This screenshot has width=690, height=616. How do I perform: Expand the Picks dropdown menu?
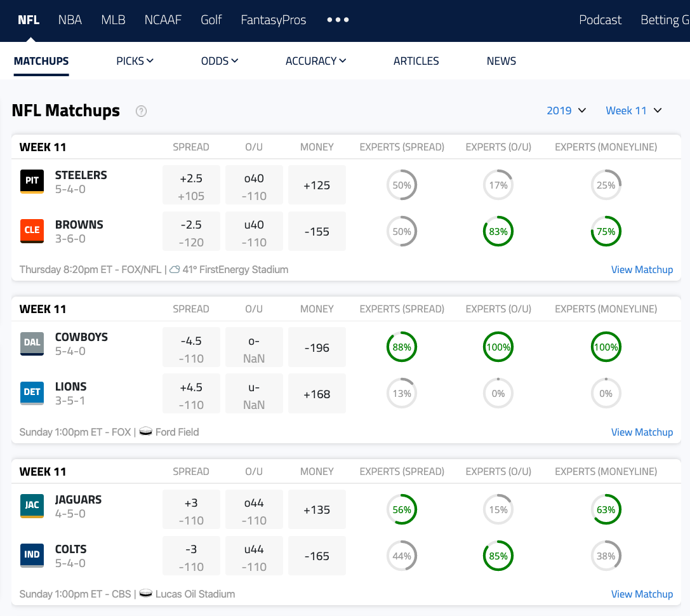coord(135,61)
